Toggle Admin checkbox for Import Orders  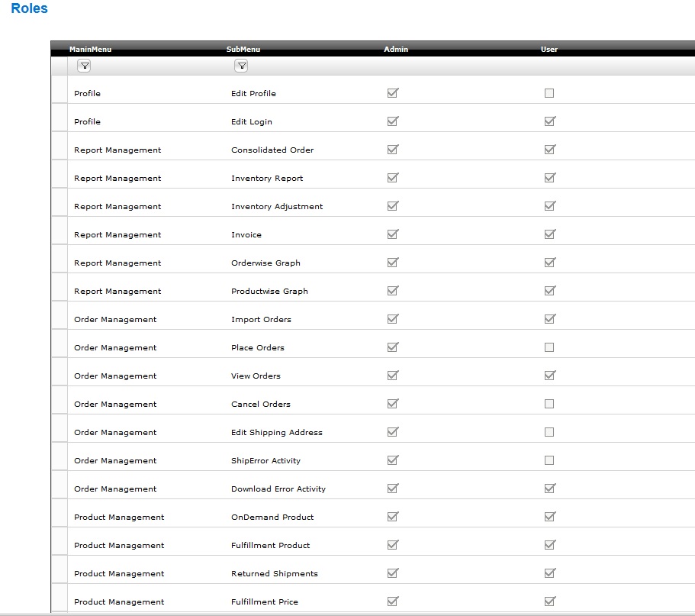pyautogui.click(x=393, y=319)
